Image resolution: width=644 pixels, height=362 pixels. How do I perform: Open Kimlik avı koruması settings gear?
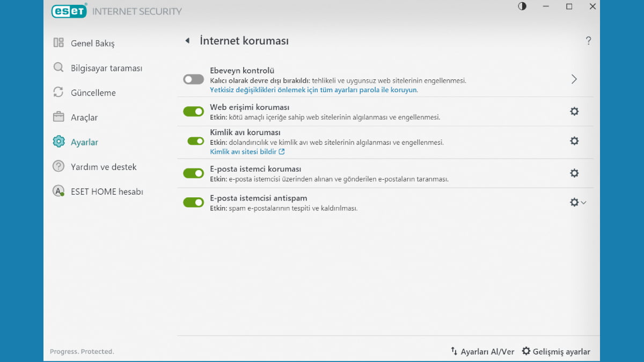point(574,141)
